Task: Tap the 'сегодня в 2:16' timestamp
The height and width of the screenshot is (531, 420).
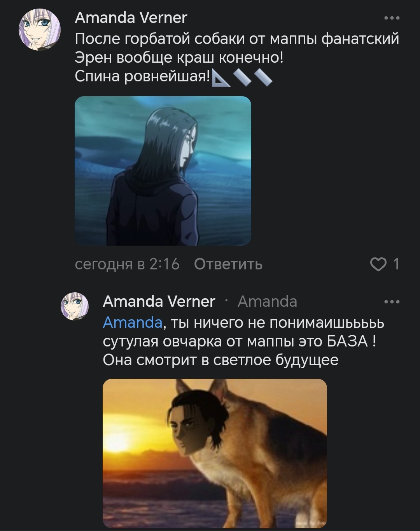Action: coord(127,264)
